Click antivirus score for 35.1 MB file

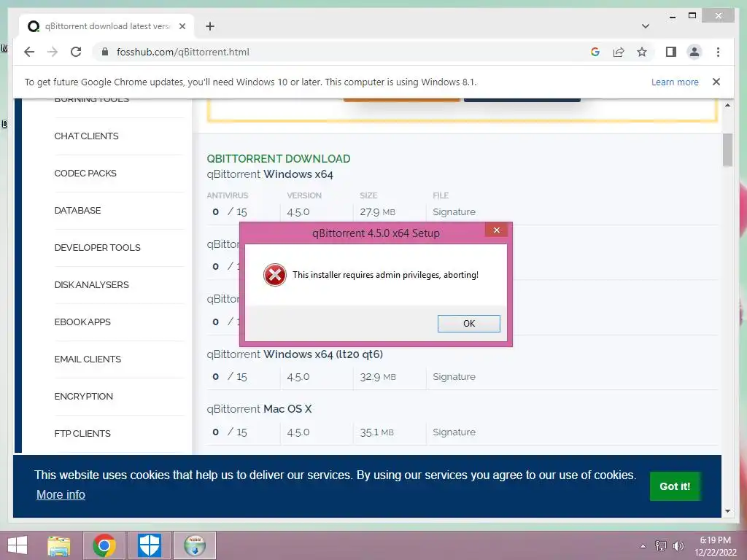[x=230, y=432]
